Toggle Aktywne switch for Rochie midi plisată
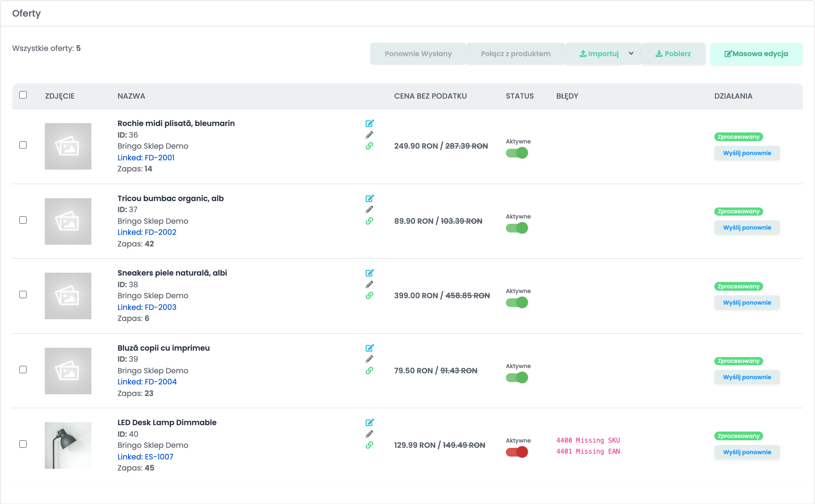 [x=517, y=153]
